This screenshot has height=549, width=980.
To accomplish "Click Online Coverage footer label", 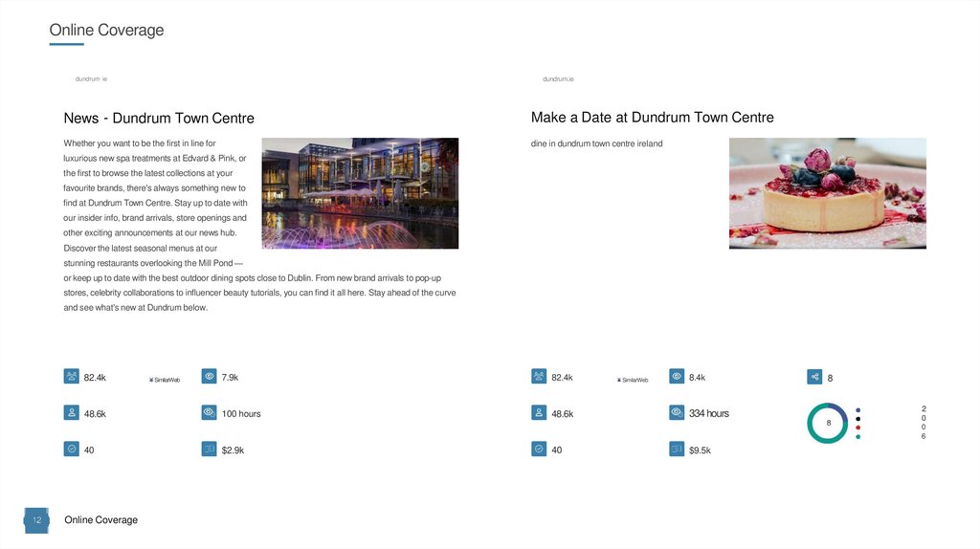I will click(x=100, y=519).
